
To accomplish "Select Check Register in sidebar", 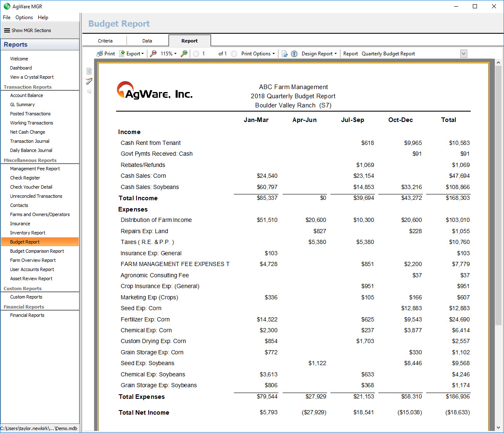I will point(25,178).
